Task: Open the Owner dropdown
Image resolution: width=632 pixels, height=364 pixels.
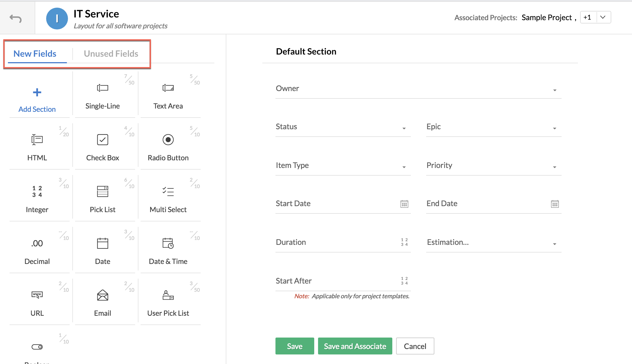Action: pos(554,90)
